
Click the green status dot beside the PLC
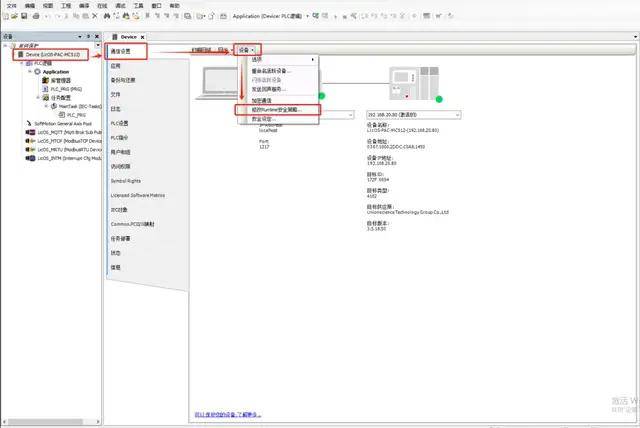point(438,98)
